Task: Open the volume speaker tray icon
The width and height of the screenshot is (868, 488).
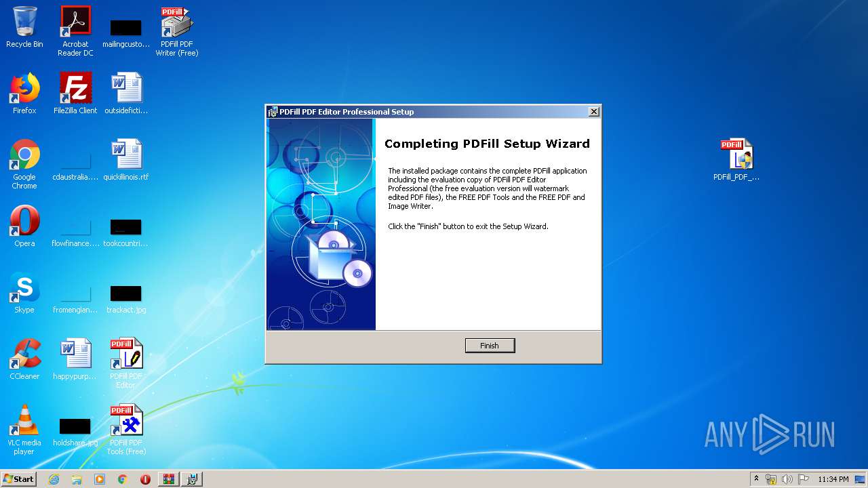Action: click(787, 479)
